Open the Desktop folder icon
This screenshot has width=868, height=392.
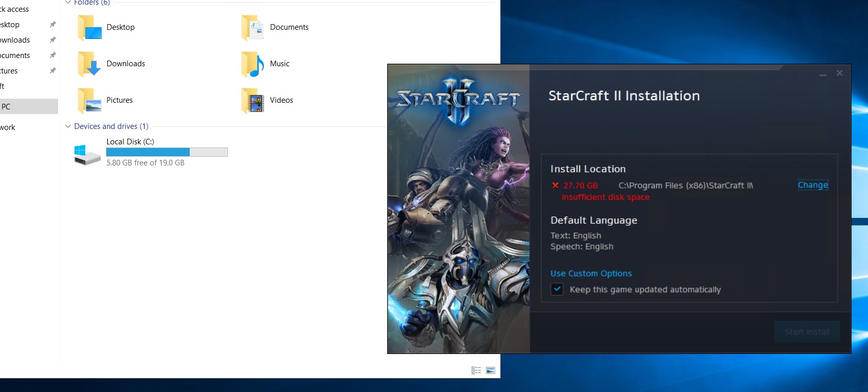pos(89,28)
